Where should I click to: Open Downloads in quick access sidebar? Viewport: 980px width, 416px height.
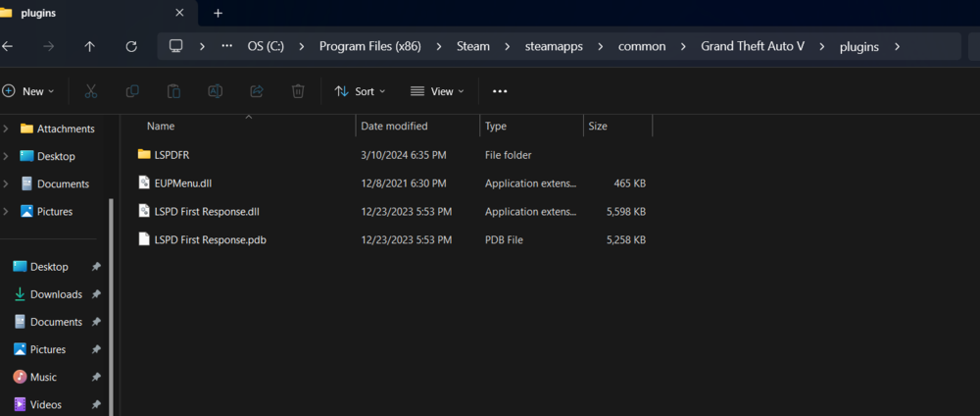(56, 294)
